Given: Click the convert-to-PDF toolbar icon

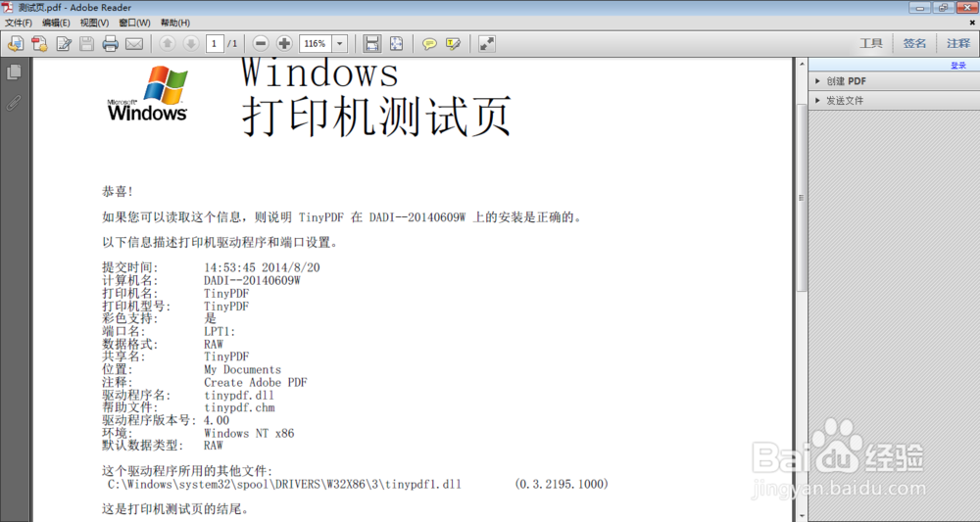Looking at the screenshot, I should [x=39, y=44].
